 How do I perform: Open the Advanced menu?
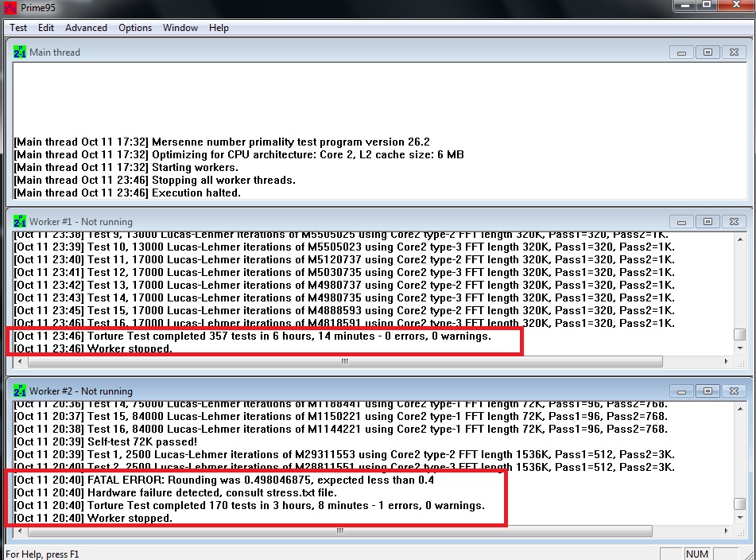tap(86, 28)
